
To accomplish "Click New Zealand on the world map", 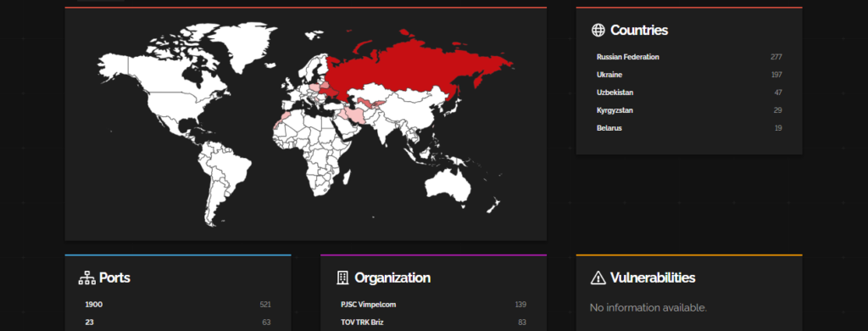I will (x=494, y=205).
